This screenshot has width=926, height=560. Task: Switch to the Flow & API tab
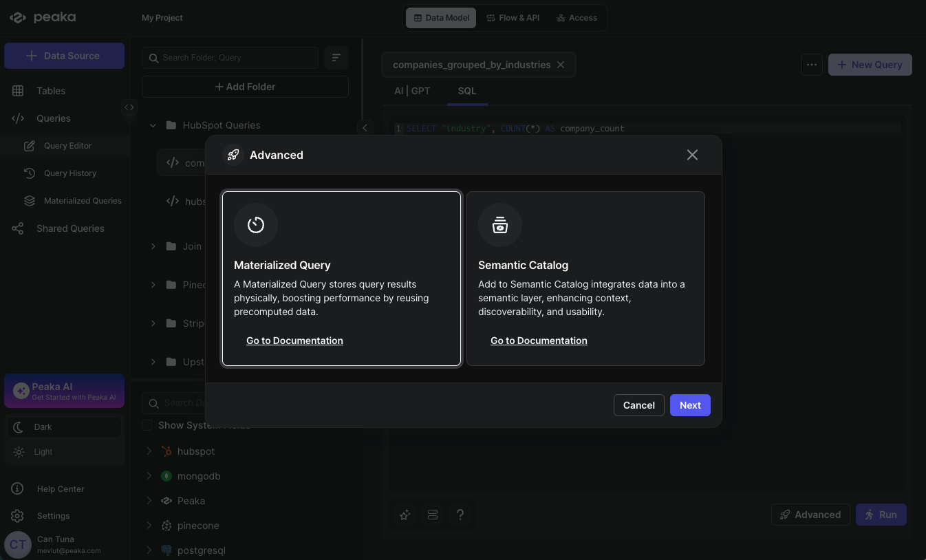(x=513, y=18)
